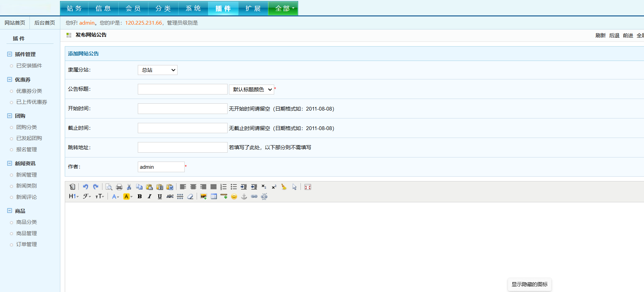Open the 隶属分站 dropdown showing 总站
The height and width of the screenshot is (292, 644).
157,70
